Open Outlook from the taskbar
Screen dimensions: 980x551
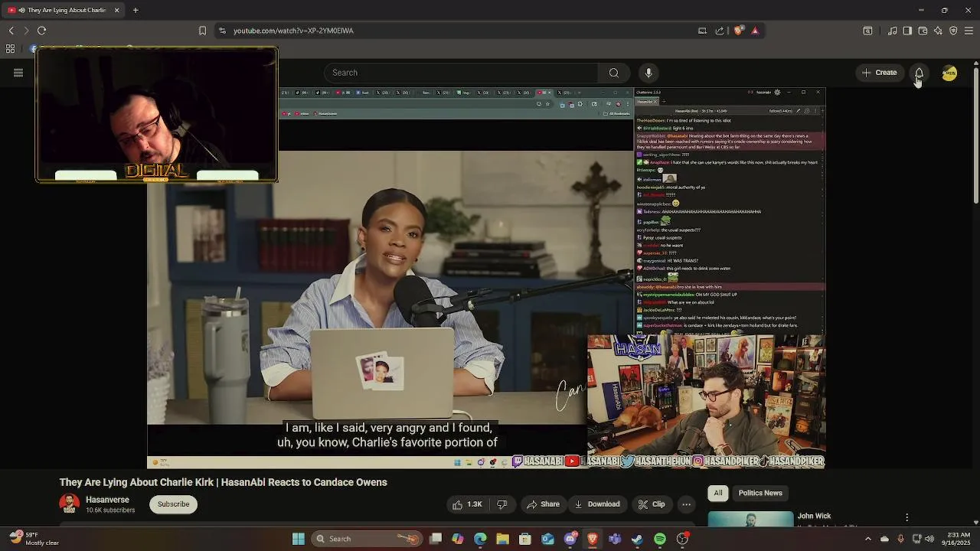[547, 539]
